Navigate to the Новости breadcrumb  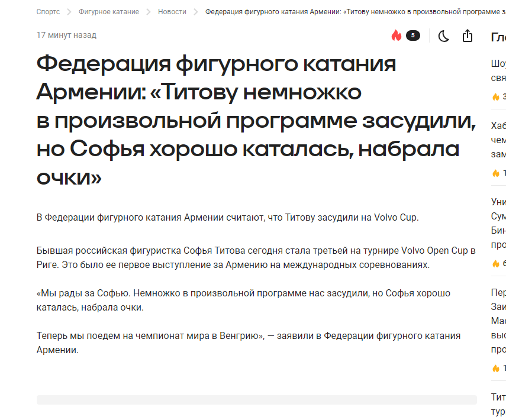point(172,12)
